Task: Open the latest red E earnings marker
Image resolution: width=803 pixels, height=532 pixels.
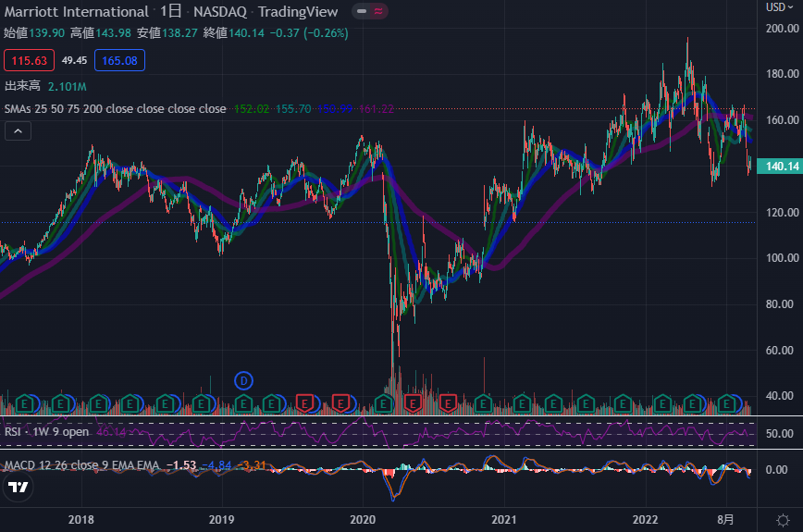Action: click(x=448, y=404)
